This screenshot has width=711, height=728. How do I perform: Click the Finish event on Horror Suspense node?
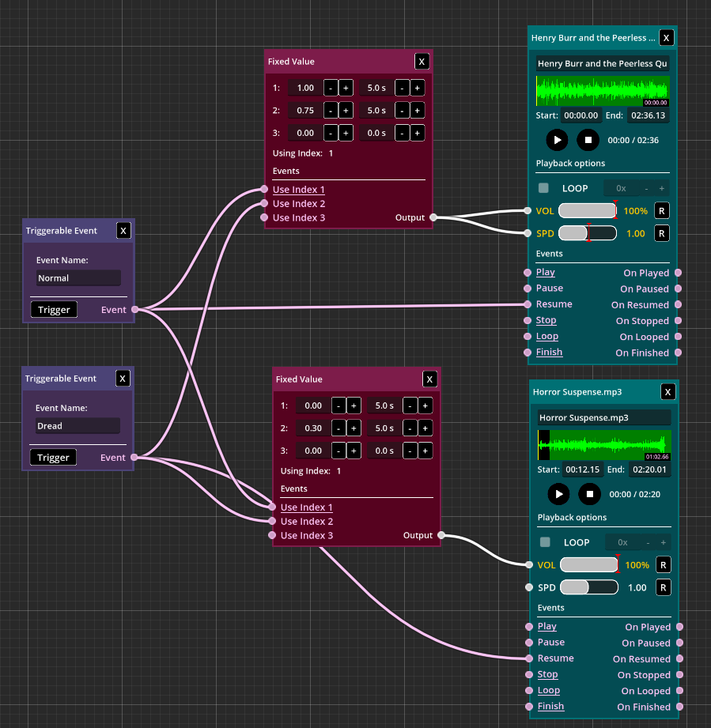click(x=550, y=706)
